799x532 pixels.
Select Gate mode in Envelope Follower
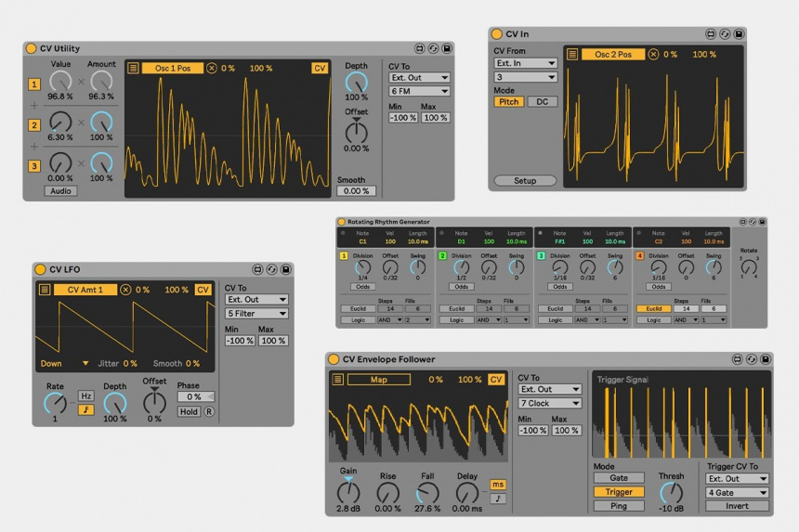619,478
